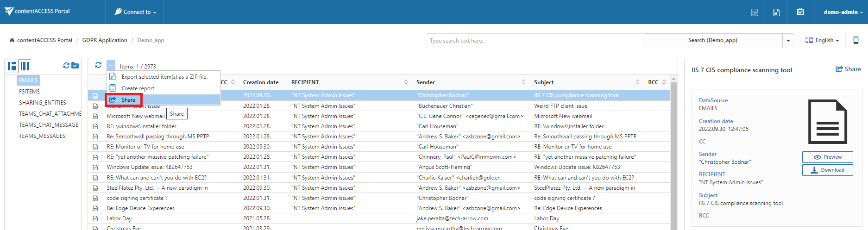Image resolution: width=868 pixels, height=230 pixels.
Task: Click the vertical scrollbar of the item list
Action: point(673,153)
